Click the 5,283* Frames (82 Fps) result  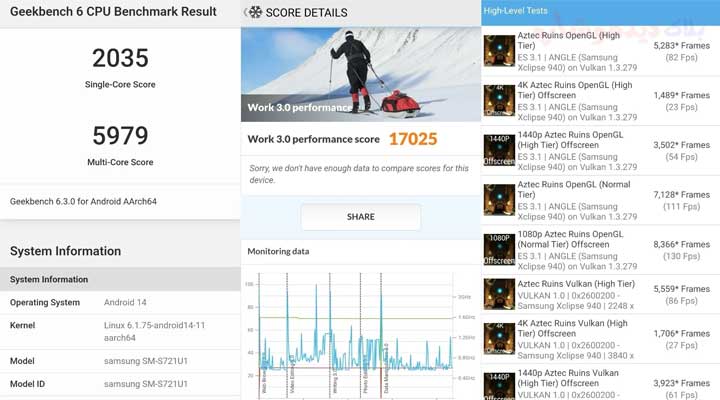681,51
